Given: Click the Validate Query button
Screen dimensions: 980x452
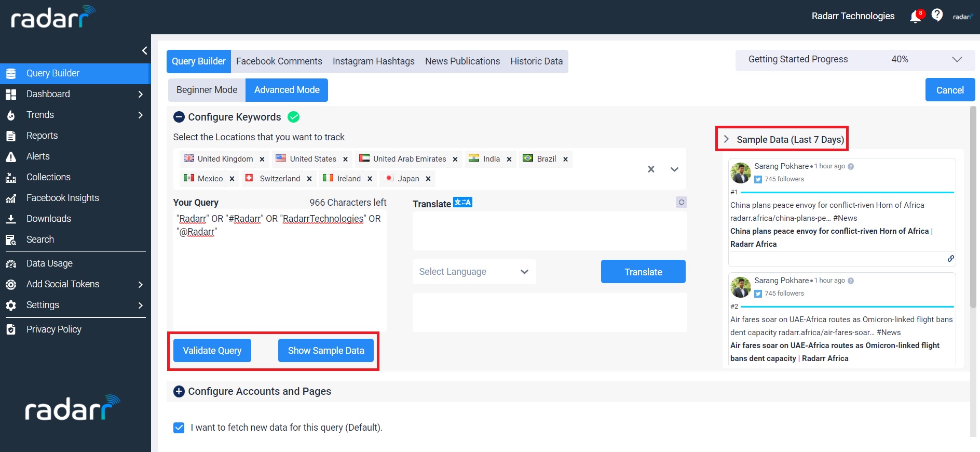Looking at the screenshot, I should [212, 351].
